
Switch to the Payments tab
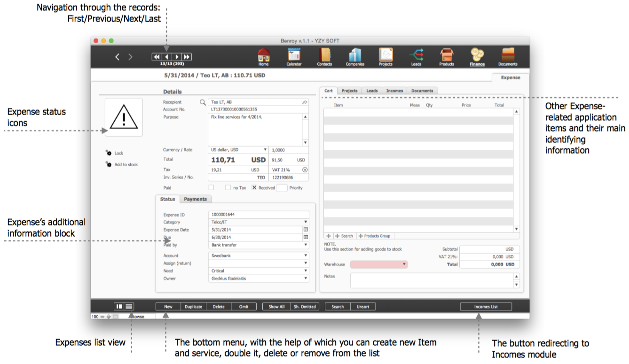pos(195,199)
